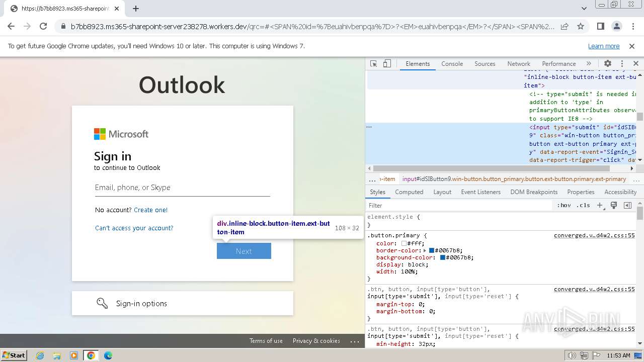Select the Computed pane tab

(409, 192)
